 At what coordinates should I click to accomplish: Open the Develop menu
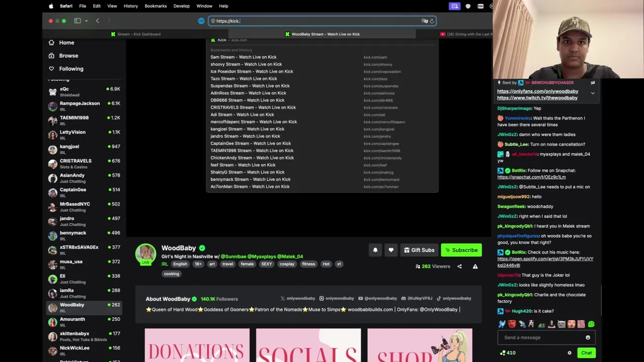[182, 6]
